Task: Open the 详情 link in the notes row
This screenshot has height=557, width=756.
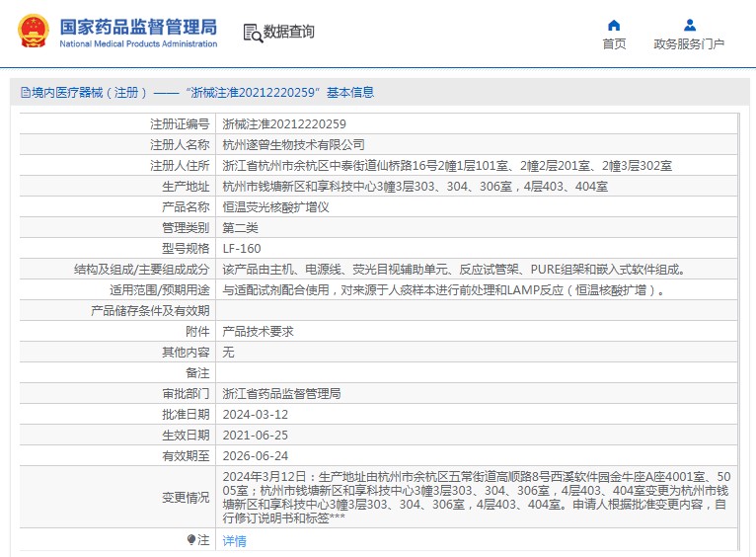Action: pyautogui.click(x=234, y=540)
